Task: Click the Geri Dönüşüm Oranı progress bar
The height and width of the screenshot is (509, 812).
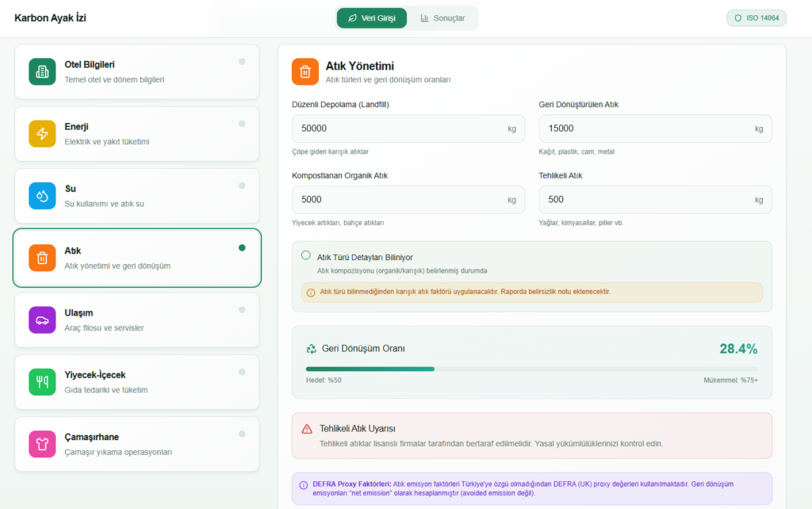Action: click(x=531, y=369)
